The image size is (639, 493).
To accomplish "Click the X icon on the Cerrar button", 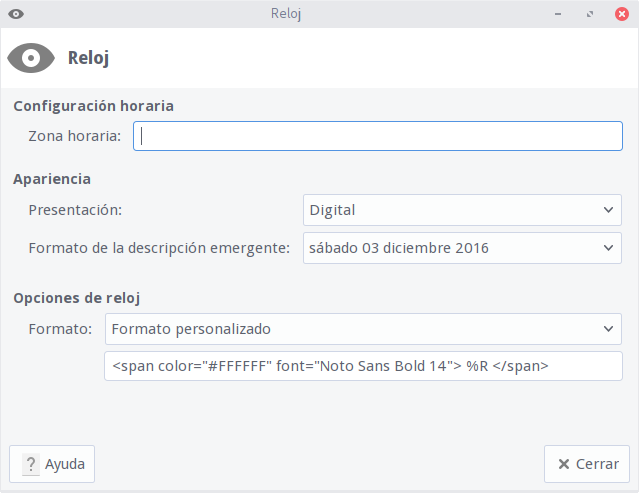I will coord(564,464).
